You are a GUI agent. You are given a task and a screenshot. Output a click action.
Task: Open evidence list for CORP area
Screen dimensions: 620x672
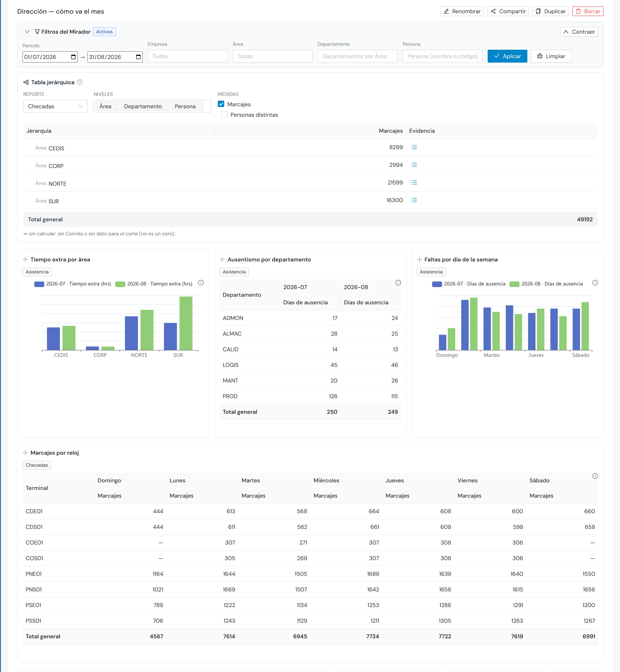(x=414, y=165)
